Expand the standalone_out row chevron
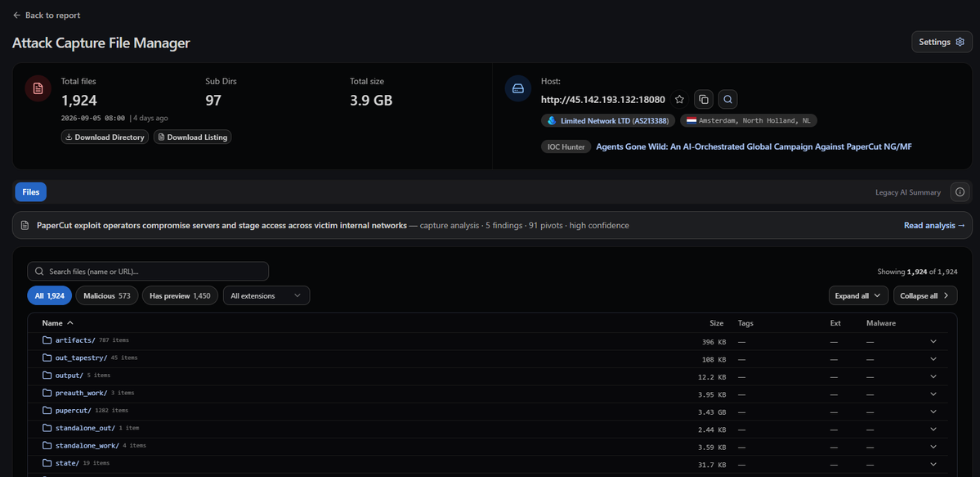 [x=933, y=429]
